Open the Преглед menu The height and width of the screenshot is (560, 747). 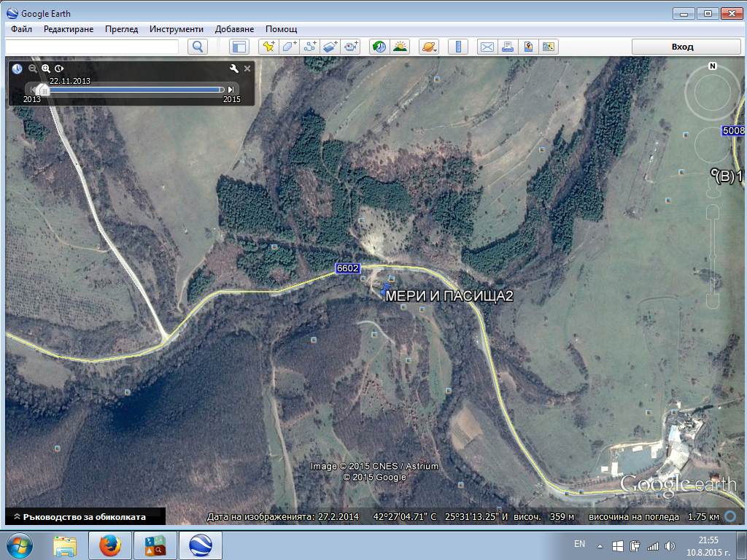click(122, 29)
